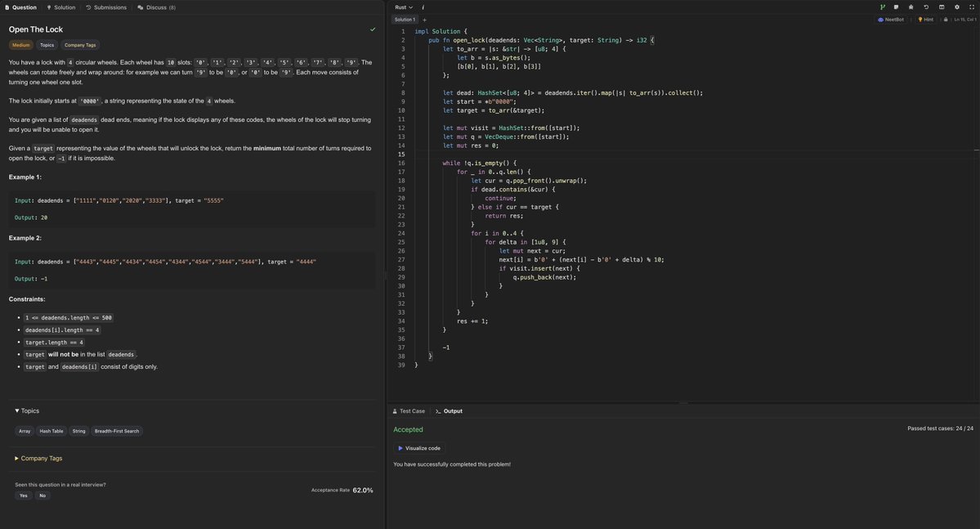The image size is (980, 529).
Task: Click line number 15 in gutter
Action: click(402, 155)
